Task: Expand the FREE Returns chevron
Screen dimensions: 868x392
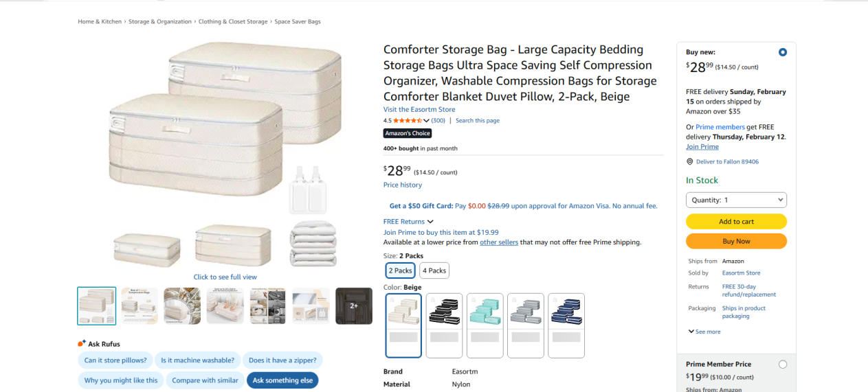Action: tap(430, 222)
